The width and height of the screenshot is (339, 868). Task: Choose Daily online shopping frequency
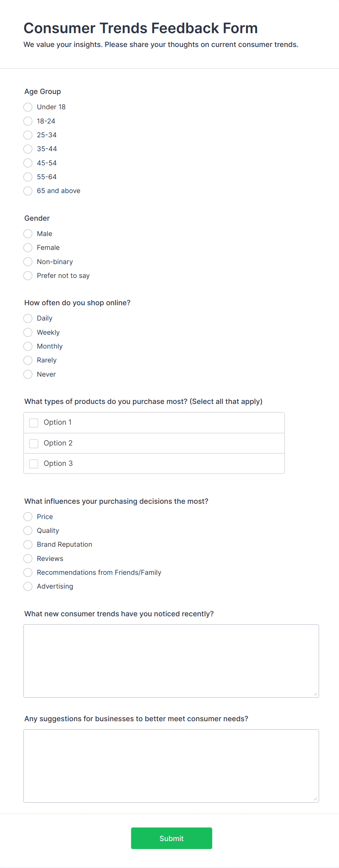28,318
